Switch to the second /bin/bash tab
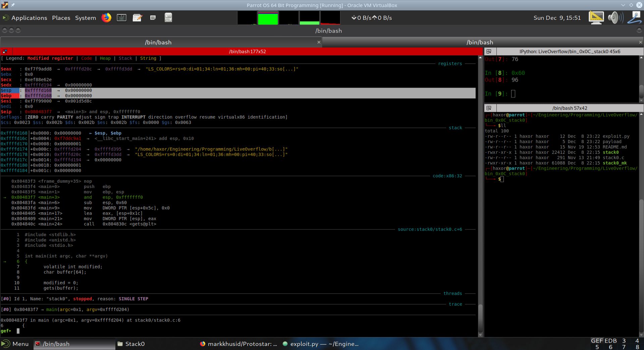This screenshot has height=350, width=644. click(479, 42)
